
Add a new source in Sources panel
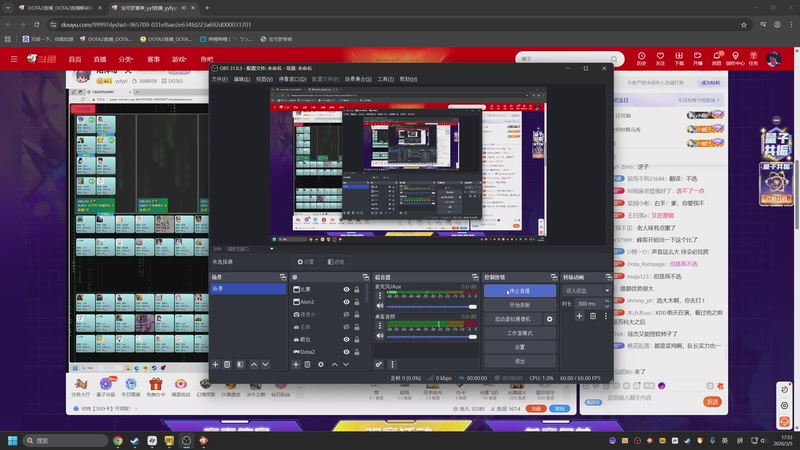pyautogui.click(x=295, y=364)
